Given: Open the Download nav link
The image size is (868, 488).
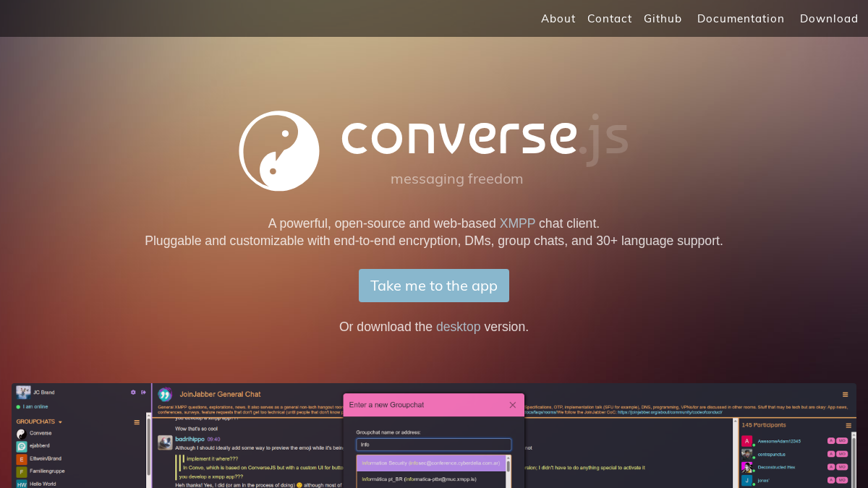Looking at the screenshot, I should tap(829, 19).
